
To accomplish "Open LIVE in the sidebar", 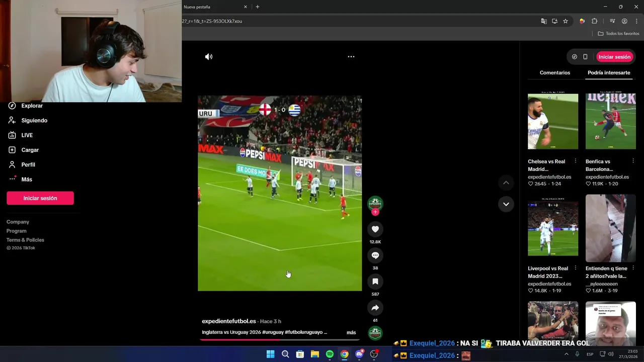I will pos(21,135).
